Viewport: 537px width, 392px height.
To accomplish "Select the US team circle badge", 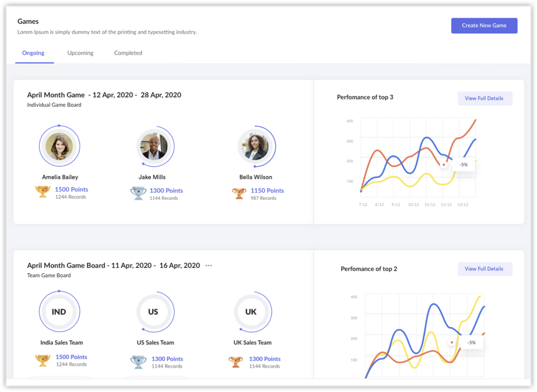I will point(153,312).
